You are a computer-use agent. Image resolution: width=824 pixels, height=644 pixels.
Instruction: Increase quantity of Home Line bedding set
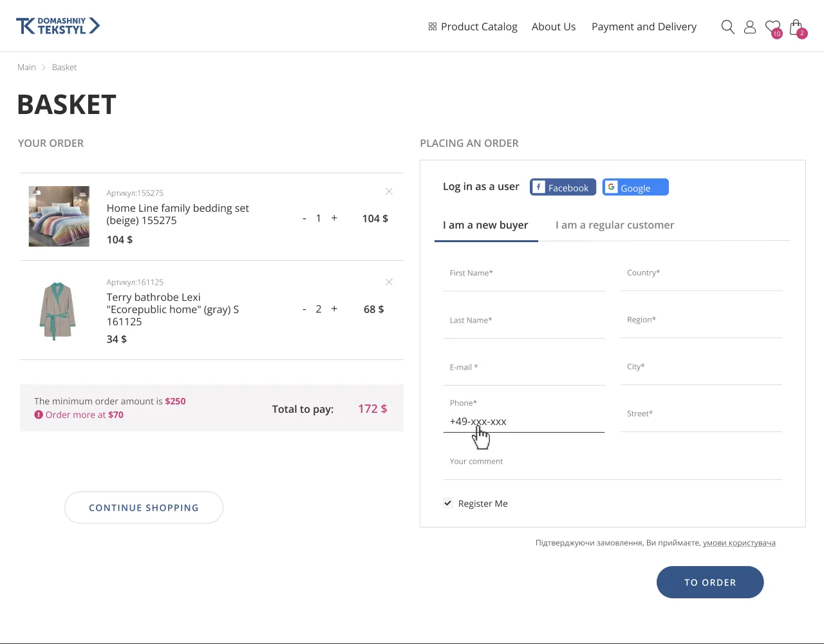click(x=334, y=218)
